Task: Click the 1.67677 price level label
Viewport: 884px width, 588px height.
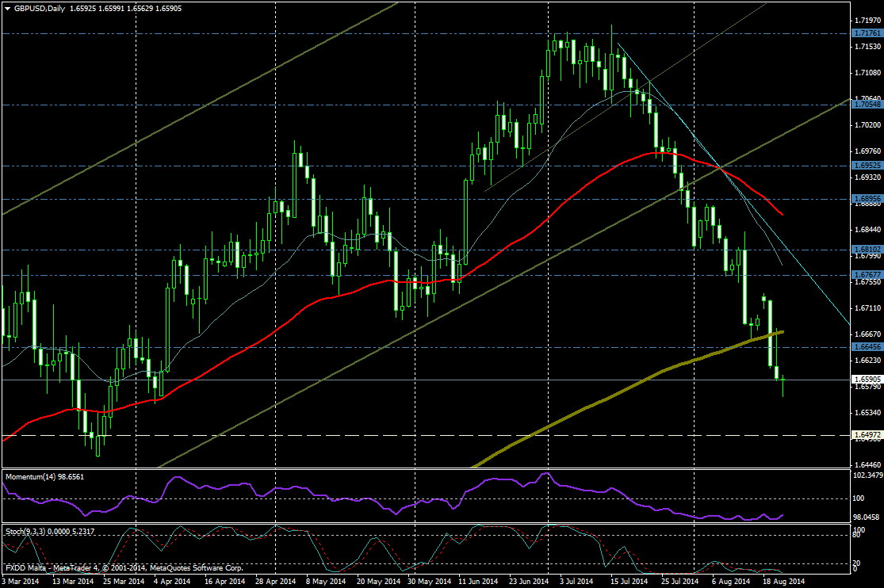Action: [x=866, y=275]
